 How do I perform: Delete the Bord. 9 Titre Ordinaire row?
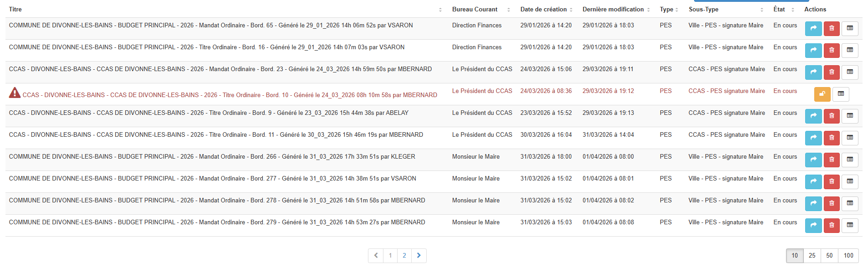832,116
